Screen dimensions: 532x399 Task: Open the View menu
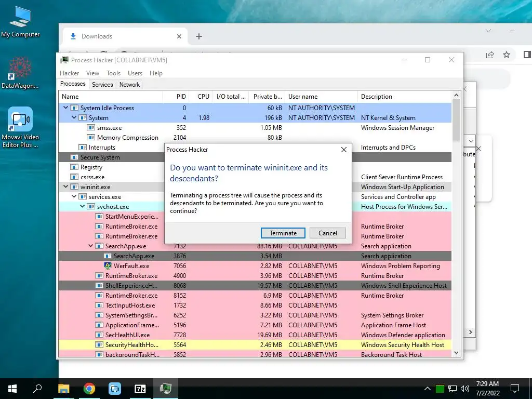pyautogui.click(x=92, y=73)
